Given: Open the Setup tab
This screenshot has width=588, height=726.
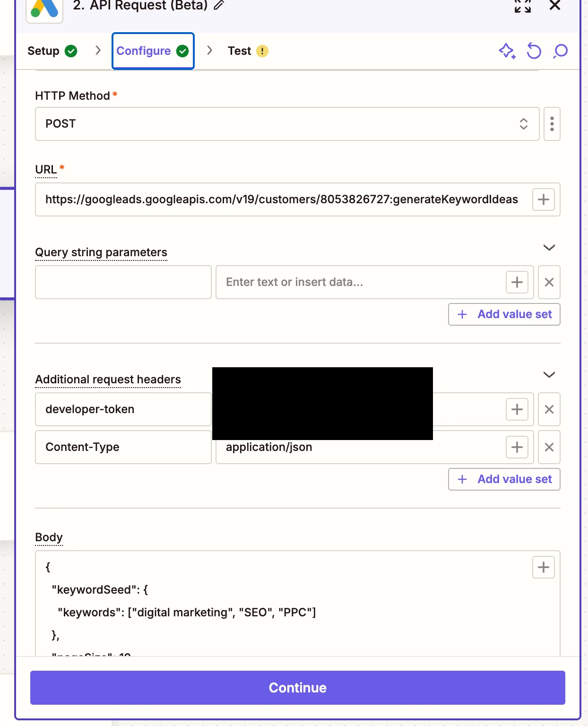Looking at the screenshot, I should click(x=52, y=51).
